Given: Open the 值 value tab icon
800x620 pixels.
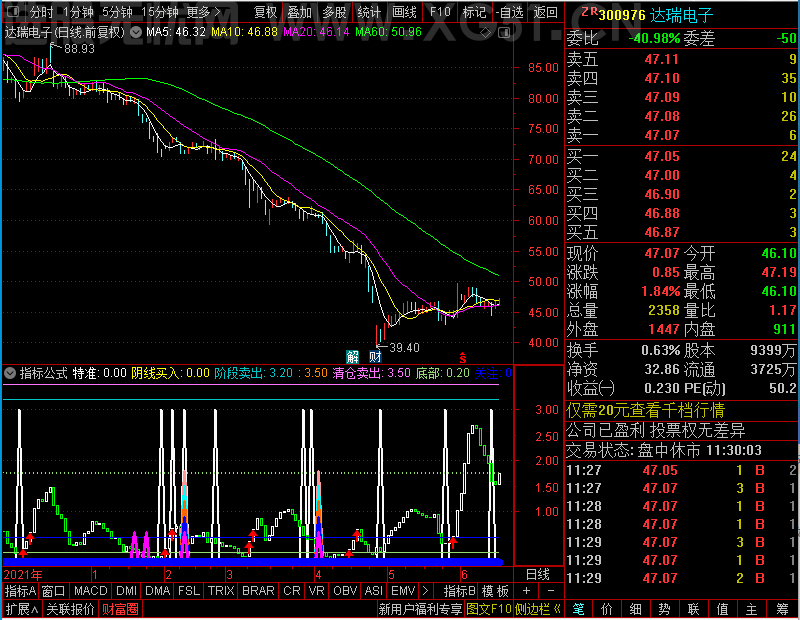Looking at the screenshot, I should (x=722, y=609).
